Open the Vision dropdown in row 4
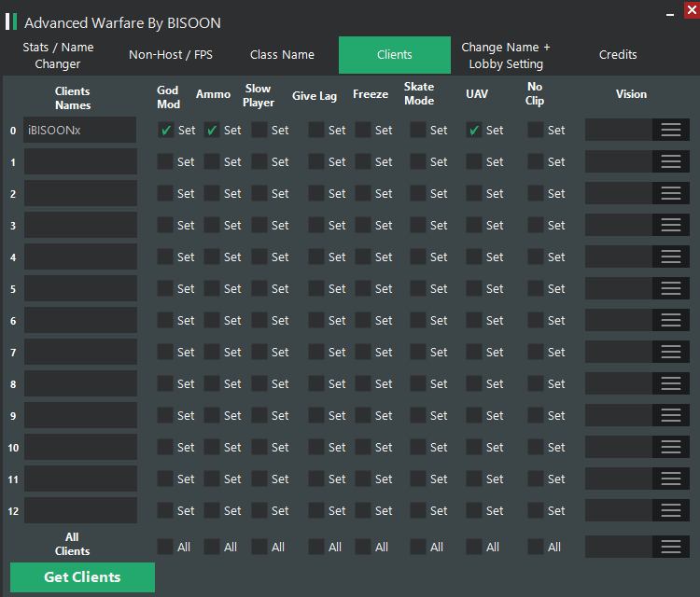Image resolution: width=700 pixels, height=597 pixels. click(670, 257)
